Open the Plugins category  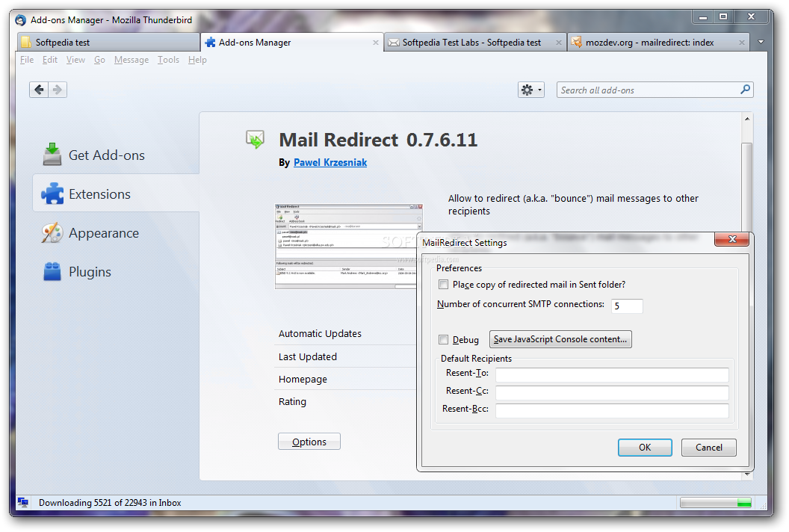77,272
